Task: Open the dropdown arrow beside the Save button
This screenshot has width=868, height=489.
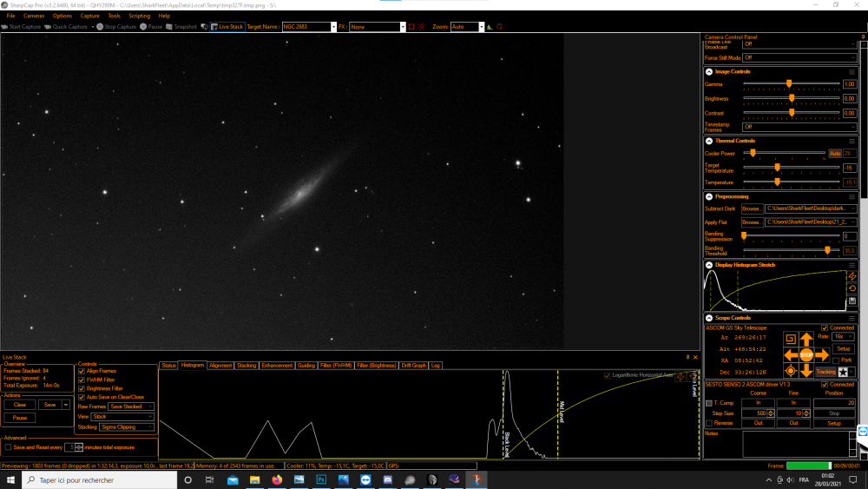Action: (66, 405)
